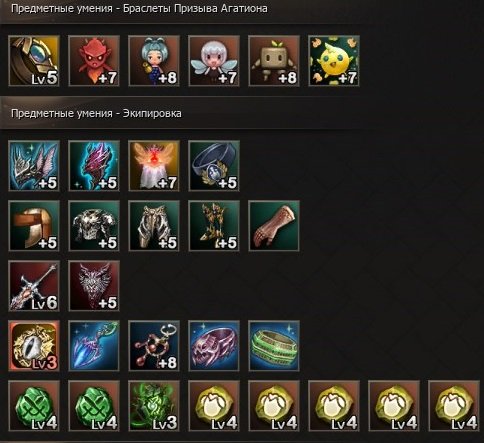
Task: Click the brown leather gauntlet icon
Action: [274, 226]
